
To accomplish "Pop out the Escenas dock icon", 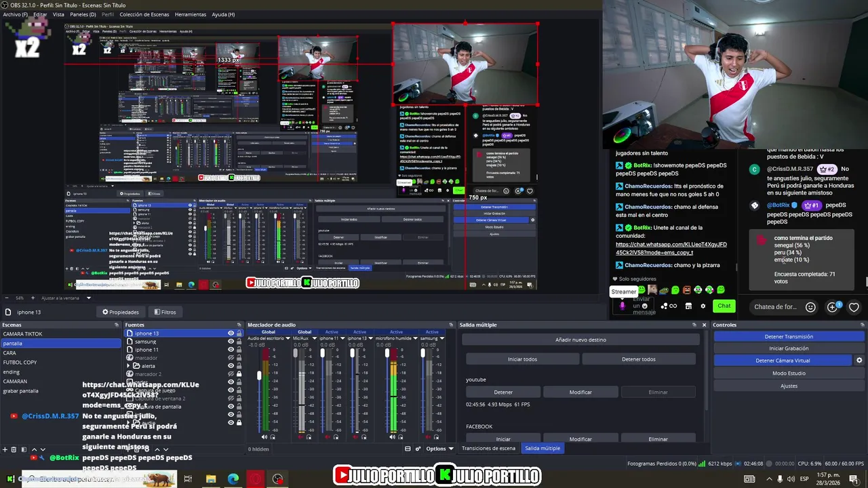I will tap(117, 325).
